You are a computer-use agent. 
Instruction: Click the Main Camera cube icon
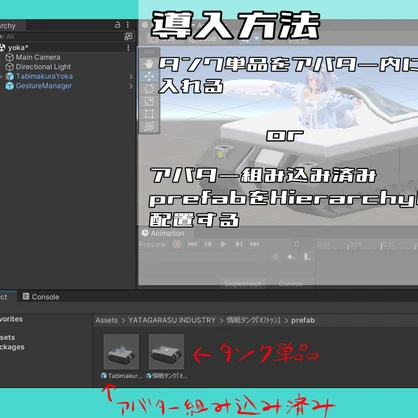[x=9, y=58]
